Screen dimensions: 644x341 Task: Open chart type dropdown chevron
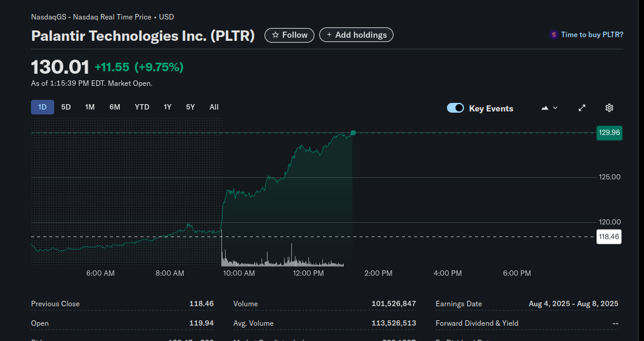click(555, 108)
